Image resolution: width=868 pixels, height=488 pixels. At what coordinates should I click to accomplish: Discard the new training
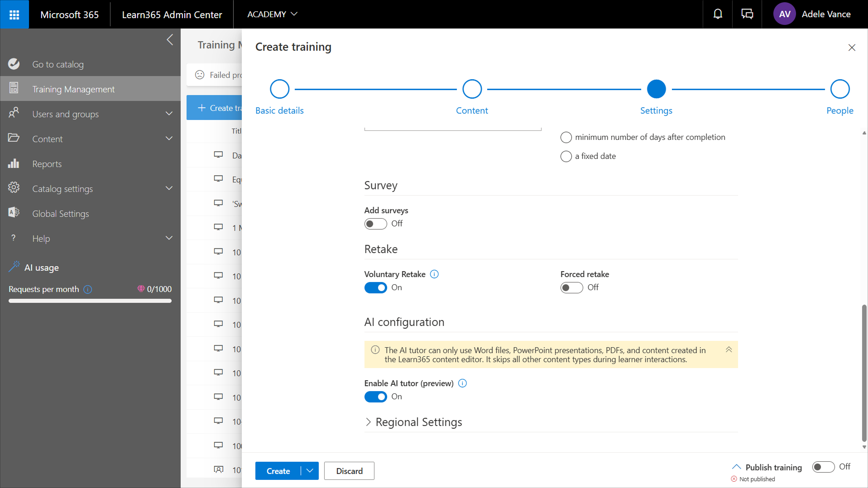pyautogui.click(x=349, y=471)
